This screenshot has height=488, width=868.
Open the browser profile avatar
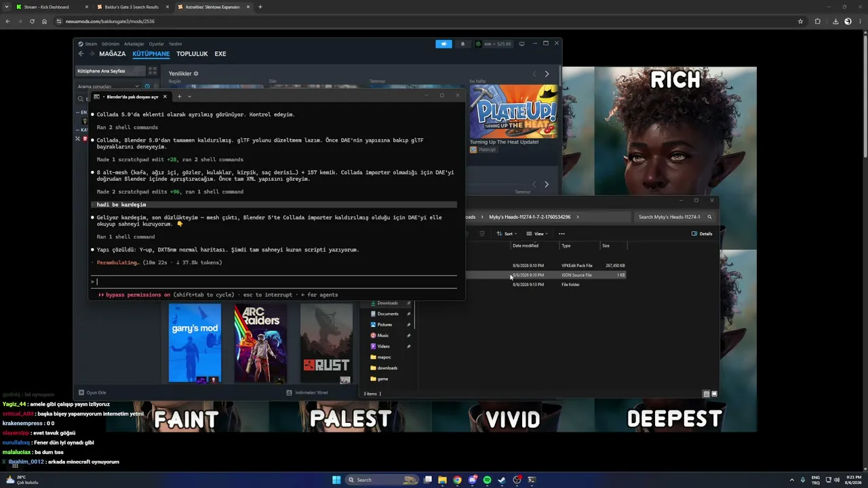click(848, 21)
